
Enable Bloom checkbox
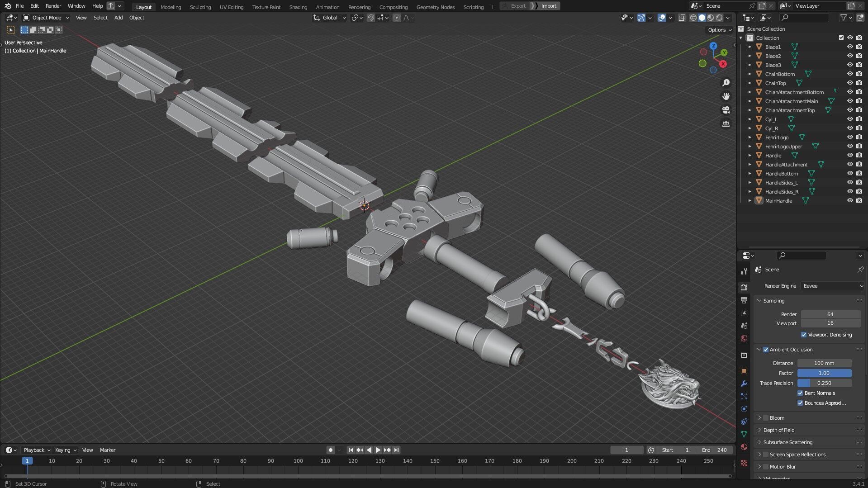[766, 418]
